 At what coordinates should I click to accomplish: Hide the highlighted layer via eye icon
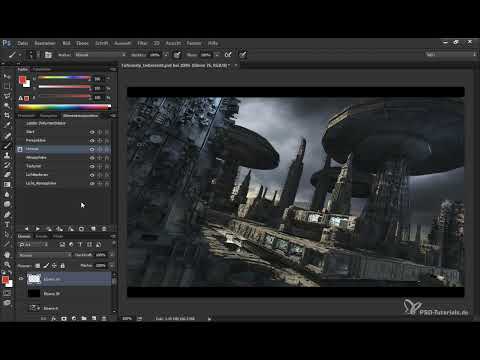click(21, 279)
